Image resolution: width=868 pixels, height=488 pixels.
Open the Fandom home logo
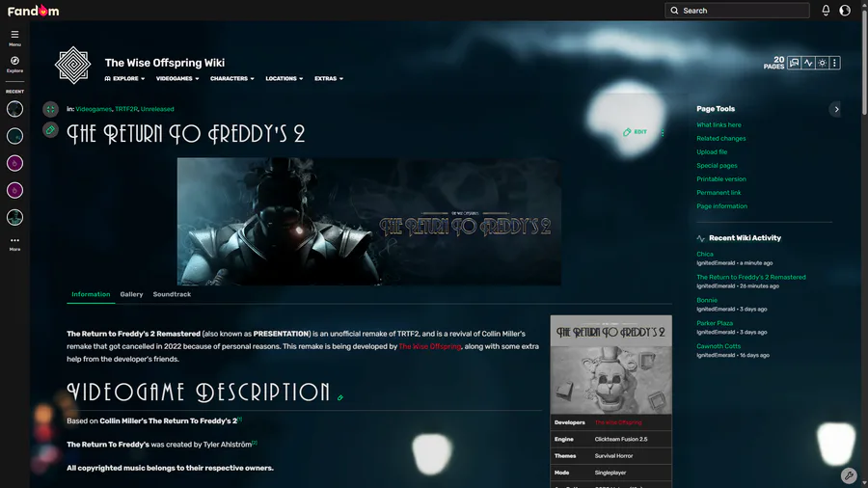pyautogui.click(x=33, y=11)
